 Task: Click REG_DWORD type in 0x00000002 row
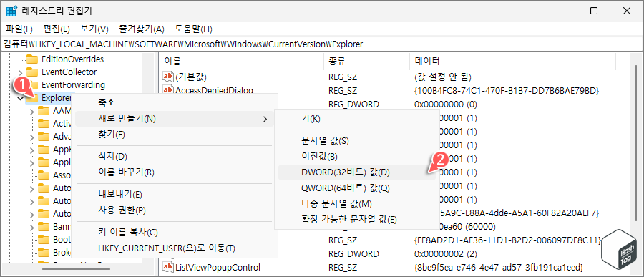pyautogui.click(x=353, y=253)
